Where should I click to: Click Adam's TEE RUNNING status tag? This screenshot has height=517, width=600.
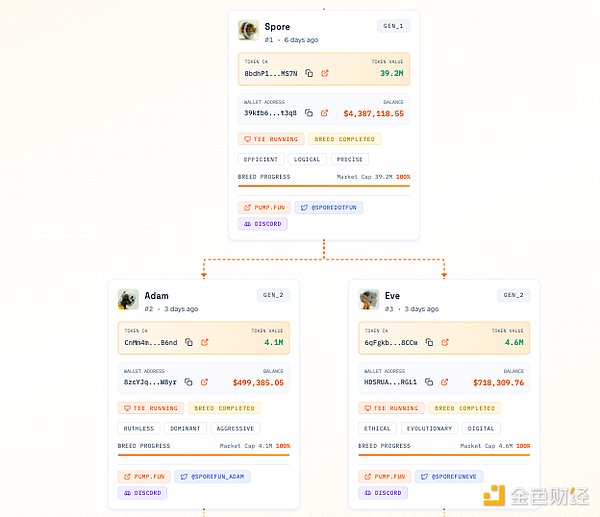[151, 408]
